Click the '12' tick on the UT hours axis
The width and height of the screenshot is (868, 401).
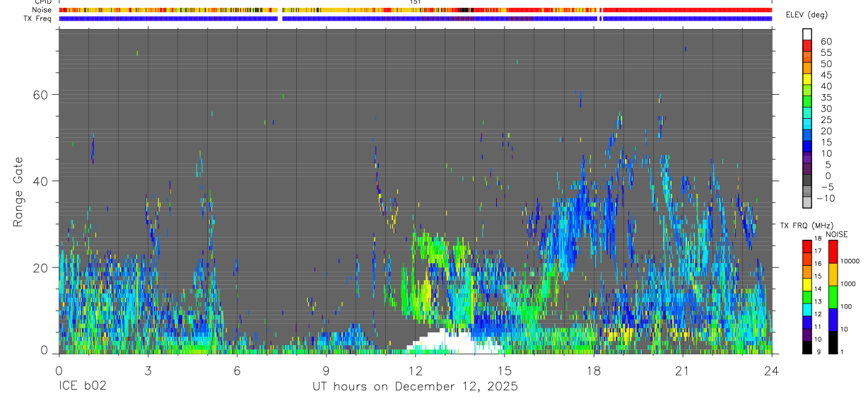coord(415,371)
